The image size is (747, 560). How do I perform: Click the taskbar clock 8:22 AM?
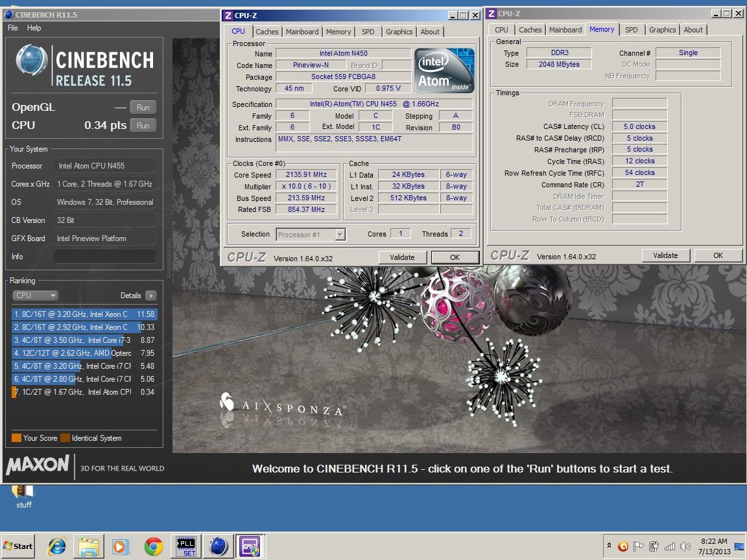point(714,546)
